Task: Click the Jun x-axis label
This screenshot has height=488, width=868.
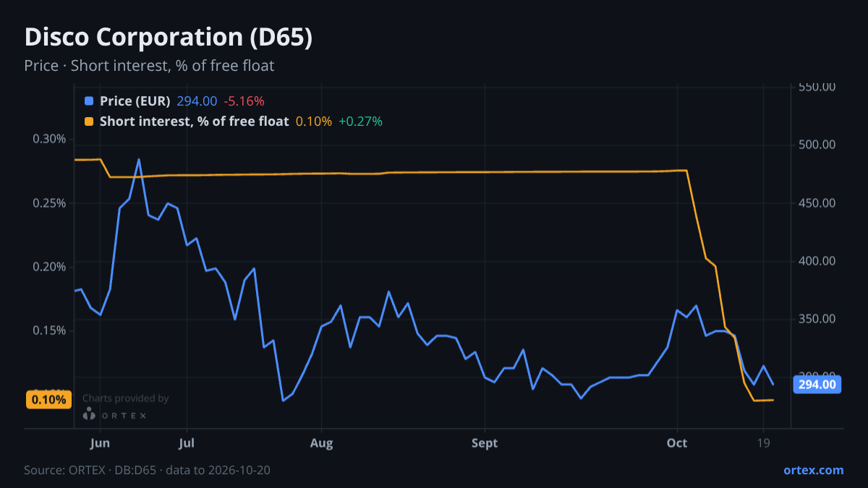Action: point(101,443)
